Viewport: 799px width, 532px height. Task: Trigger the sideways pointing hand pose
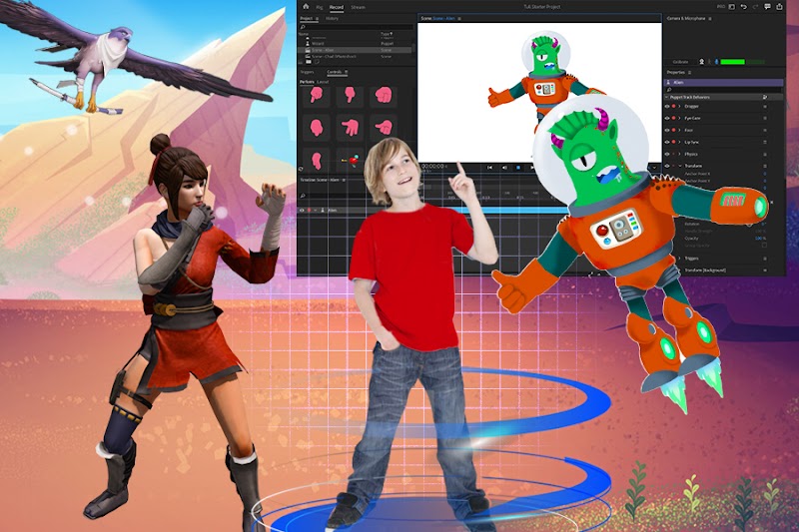(x=383, y=127)
